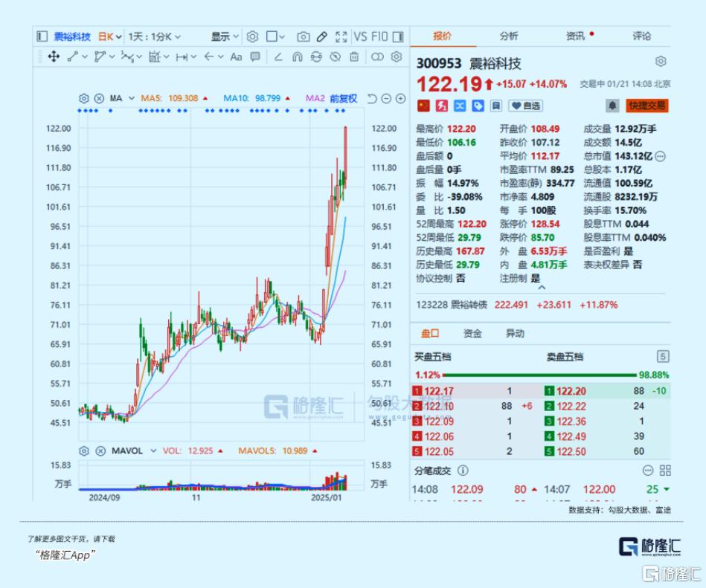This screenshot has height=588, width=706.
Task: Open drawing toolbar settings gear
Action: tap(397, 56)
